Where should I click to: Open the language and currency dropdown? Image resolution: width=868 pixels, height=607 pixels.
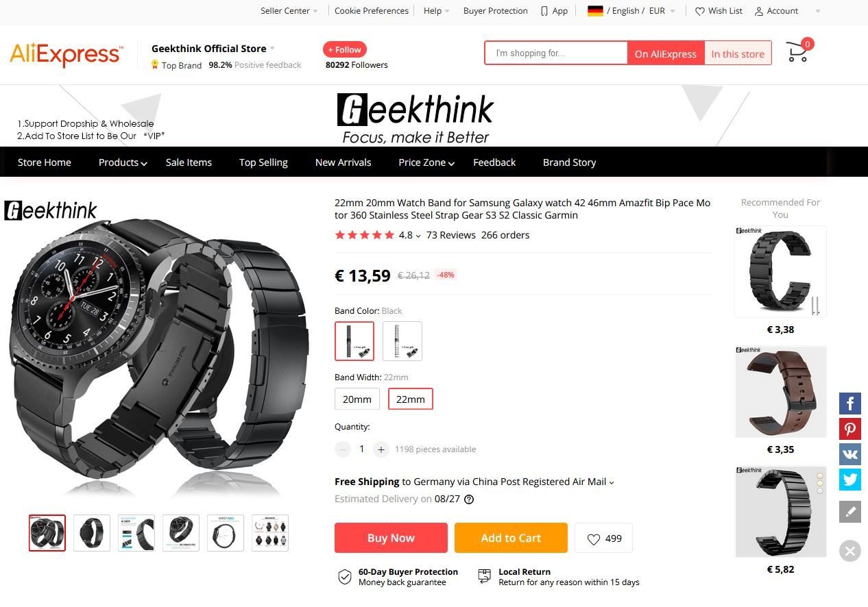[631, 11]
